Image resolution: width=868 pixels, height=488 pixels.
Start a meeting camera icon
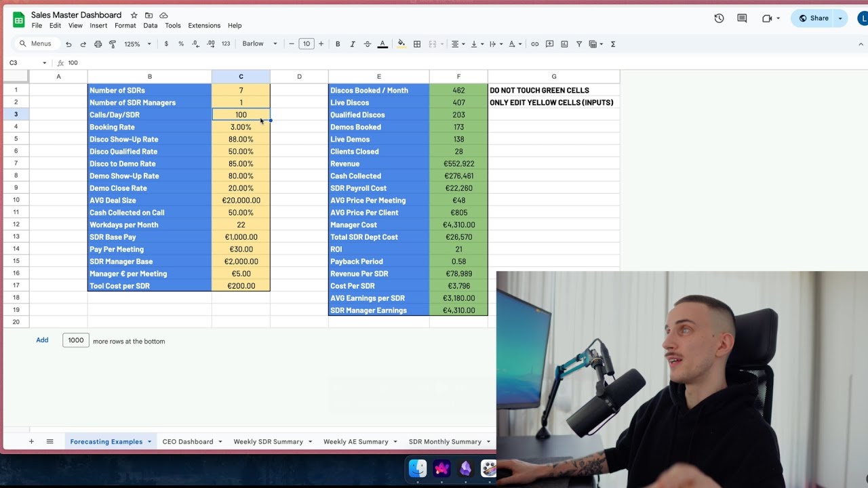pos(767,18)
